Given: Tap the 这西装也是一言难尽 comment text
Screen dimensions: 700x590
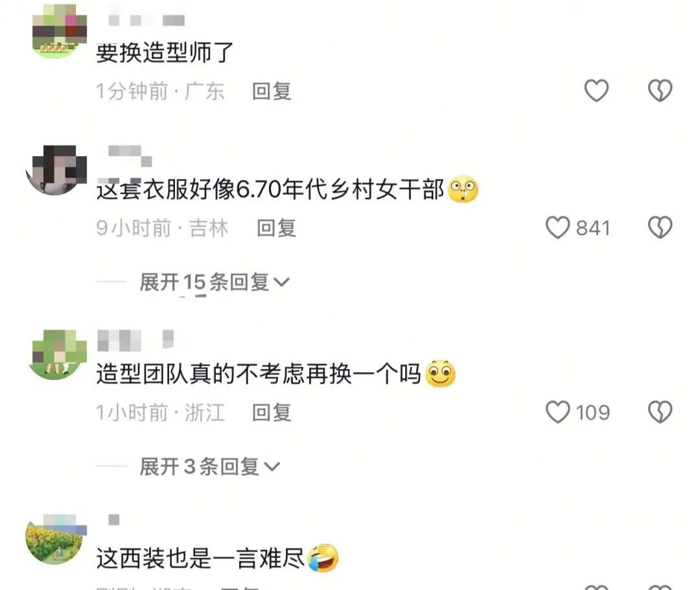Looking at the screenshot, I should pos(200,559).
